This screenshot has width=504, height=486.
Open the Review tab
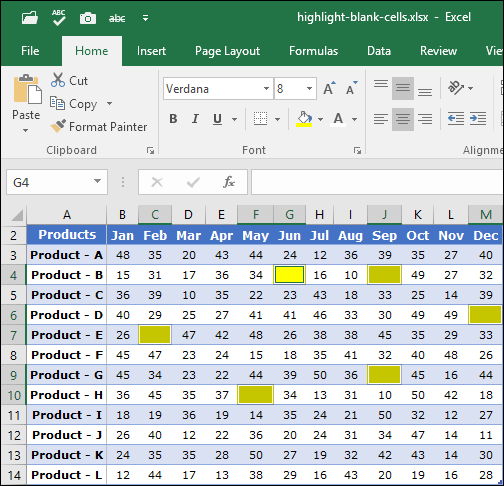click(438, 51)
